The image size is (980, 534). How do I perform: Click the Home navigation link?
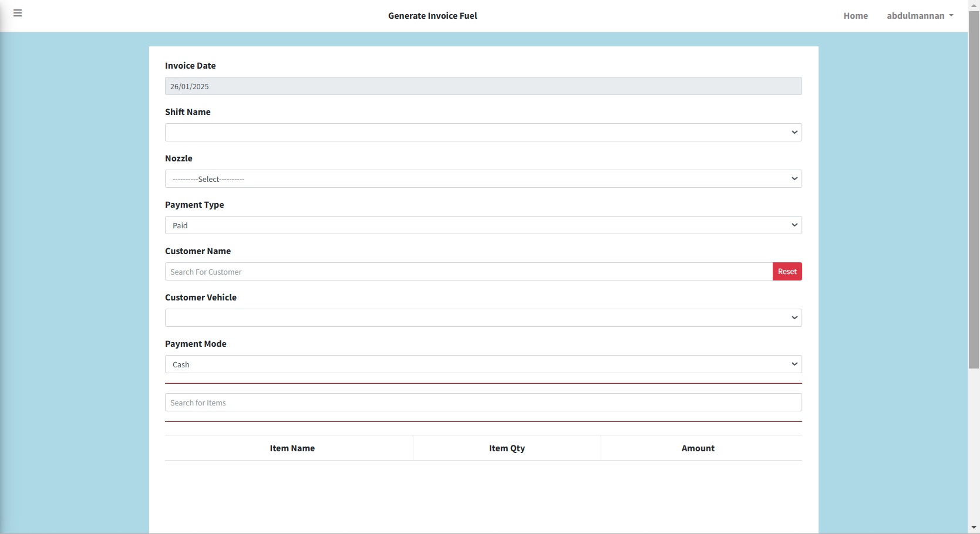click(855, 16)
